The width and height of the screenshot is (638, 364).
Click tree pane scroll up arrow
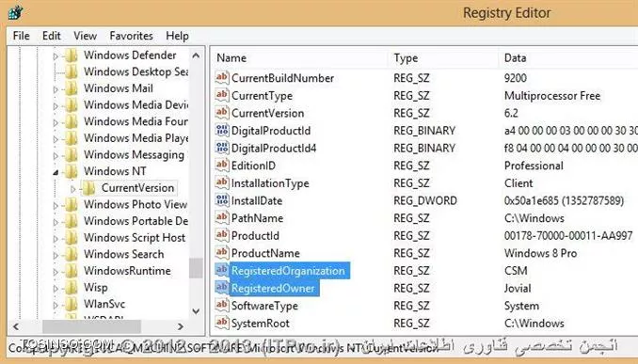point(196,55)
